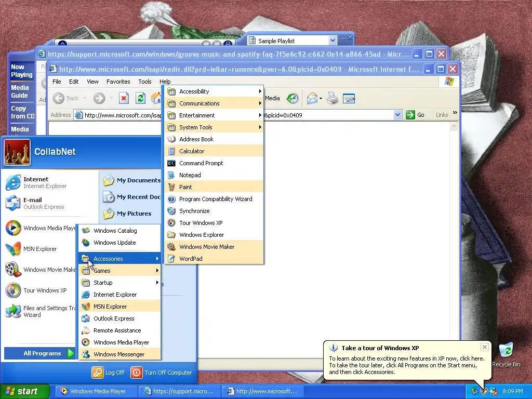532x399 pixels.
Task: Expand the Startup submenu in All Programs
Action: (x=119, y=283)
